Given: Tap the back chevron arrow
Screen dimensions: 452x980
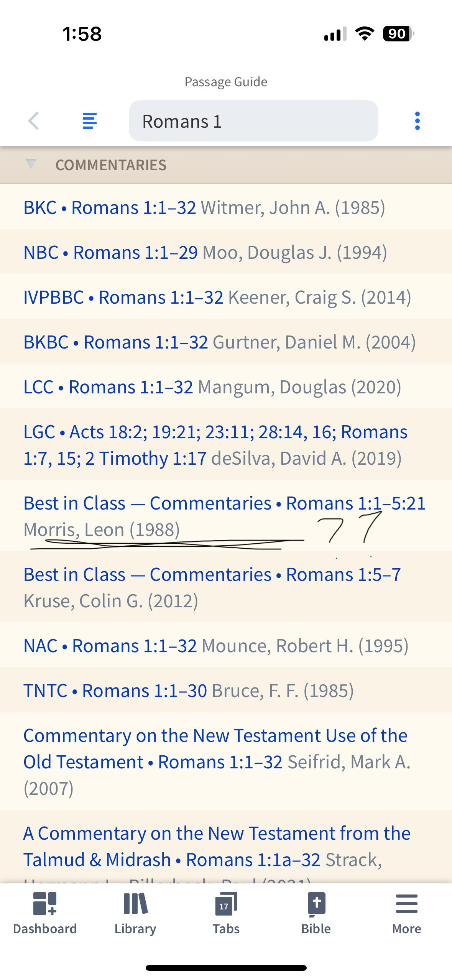Looking at the screenshot, I should click(34, 121).
